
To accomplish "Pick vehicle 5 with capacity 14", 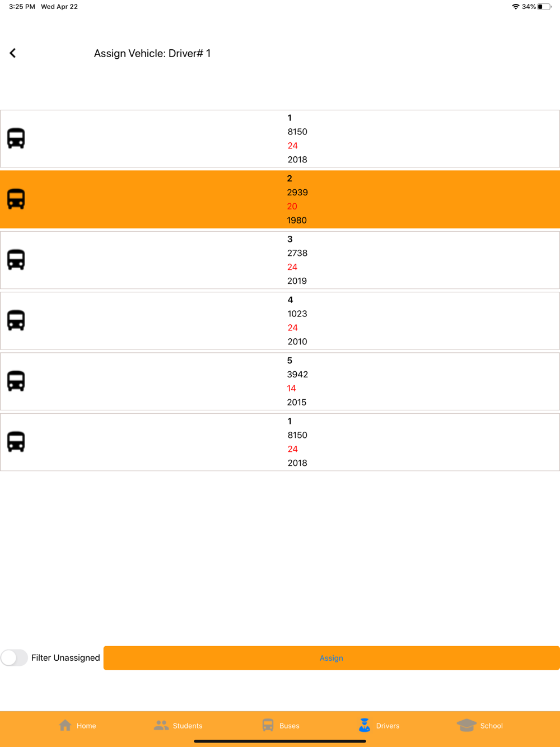I will [x=280, y=381].
